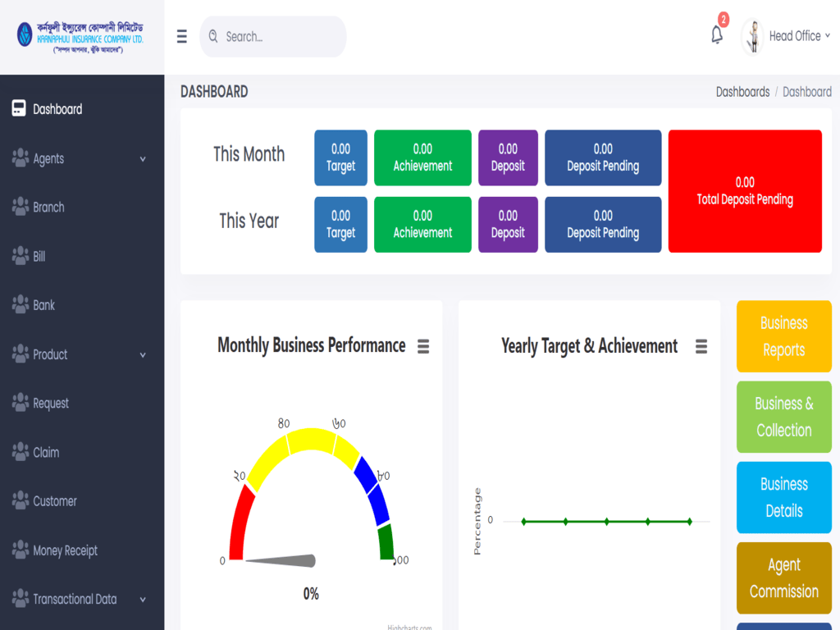
Task: Open Monthly Business Performance chart menu icon
Action: pos(423,346)
